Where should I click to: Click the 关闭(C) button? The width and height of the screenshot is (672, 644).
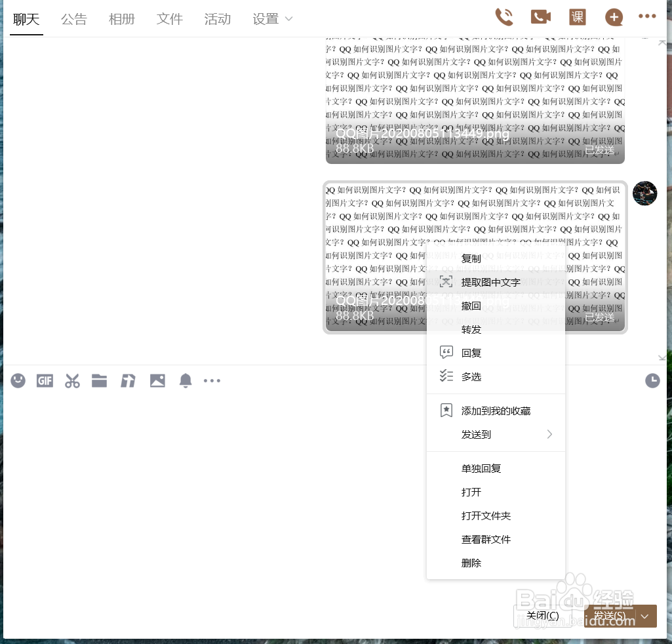tap(542, 615)
